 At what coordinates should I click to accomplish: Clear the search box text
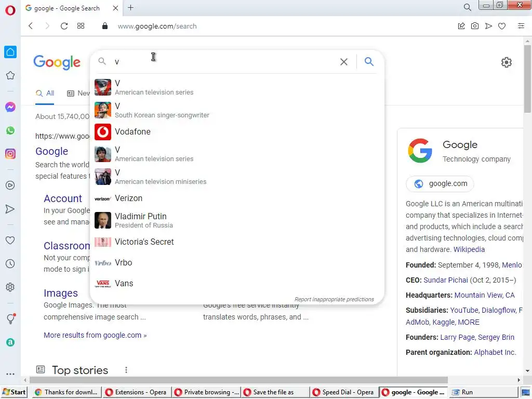pyautogui.click(x=344, y=62)
